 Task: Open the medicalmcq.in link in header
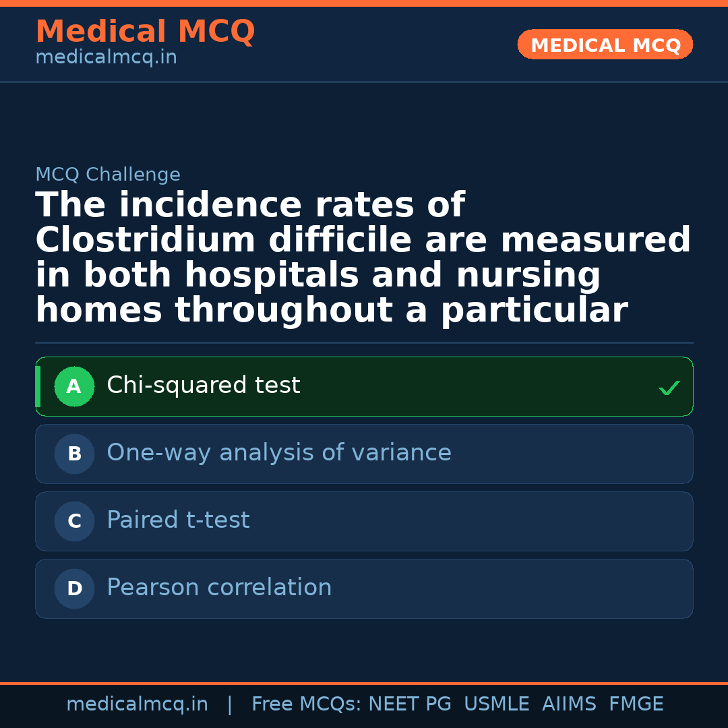coord(106,58)
